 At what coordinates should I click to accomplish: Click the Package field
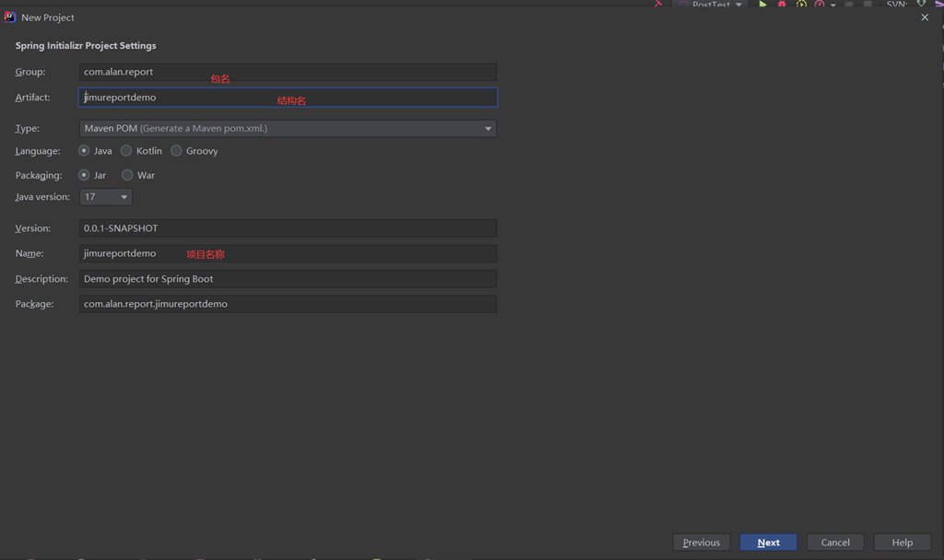[288, 304]
